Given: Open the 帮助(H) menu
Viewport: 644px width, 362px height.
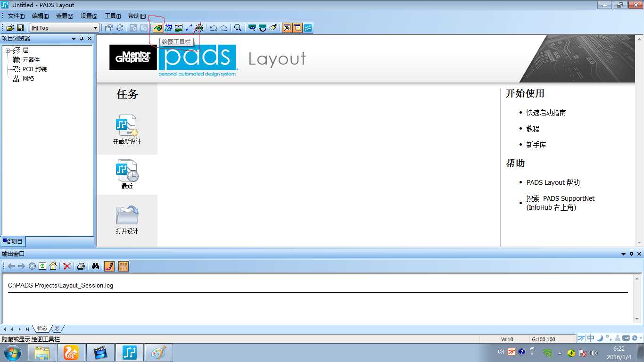Looking at the screenshot, I should point(137,16).
